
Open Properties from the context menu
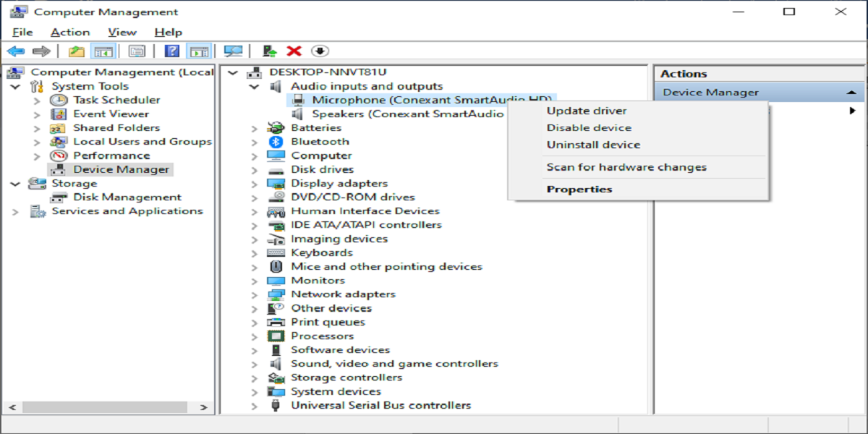pyautogui.click(x=579, y=190)
